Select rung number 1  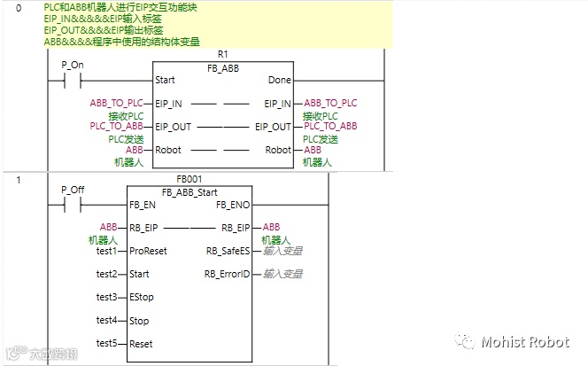19,180
